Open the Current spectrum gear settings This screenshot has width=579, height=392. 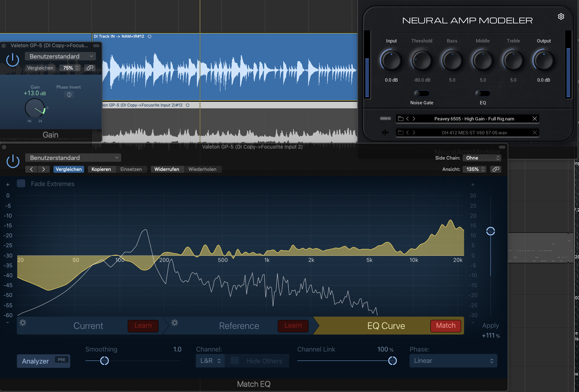[23, 323]
